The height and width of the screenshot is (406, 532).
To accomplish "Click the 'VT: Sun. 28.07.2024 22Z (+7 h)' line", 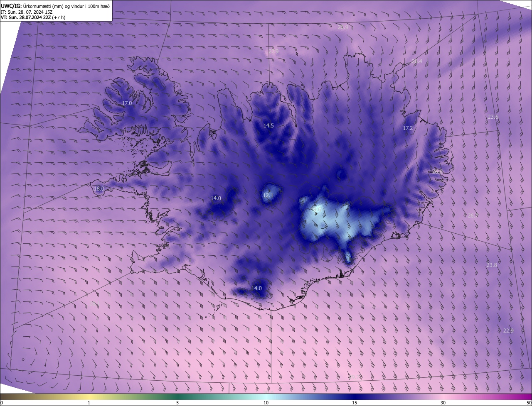I will [33, 17].
